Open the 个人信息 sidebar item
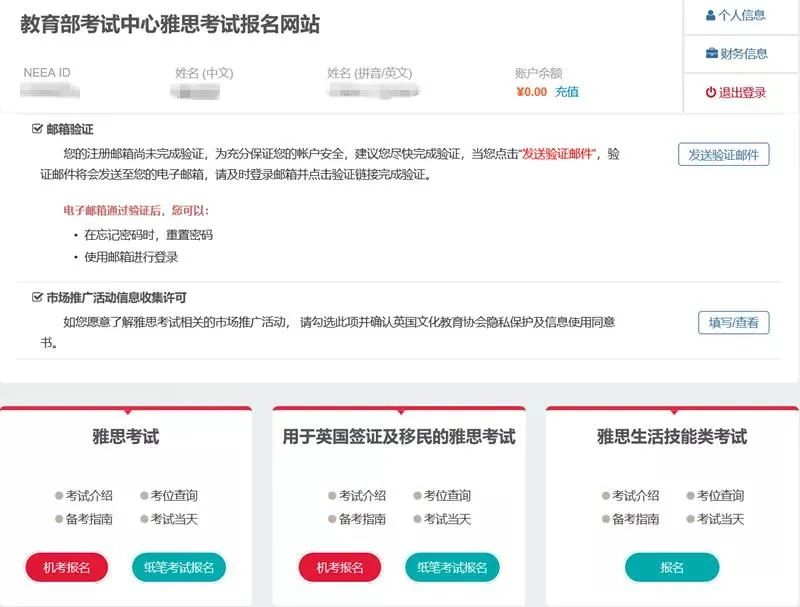This screenshot has width=800, height=607. (x=740, y=15)
